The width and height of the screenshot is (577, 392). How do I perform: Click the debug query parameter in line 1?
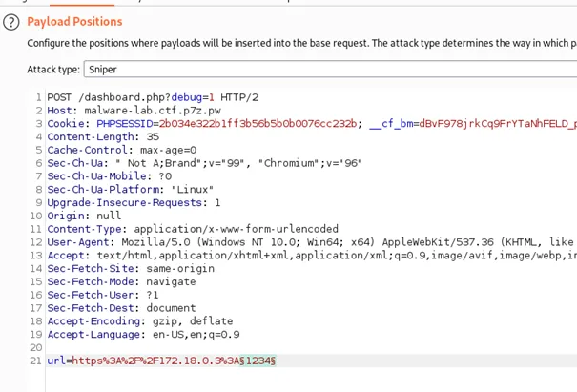tap(187, 97)
